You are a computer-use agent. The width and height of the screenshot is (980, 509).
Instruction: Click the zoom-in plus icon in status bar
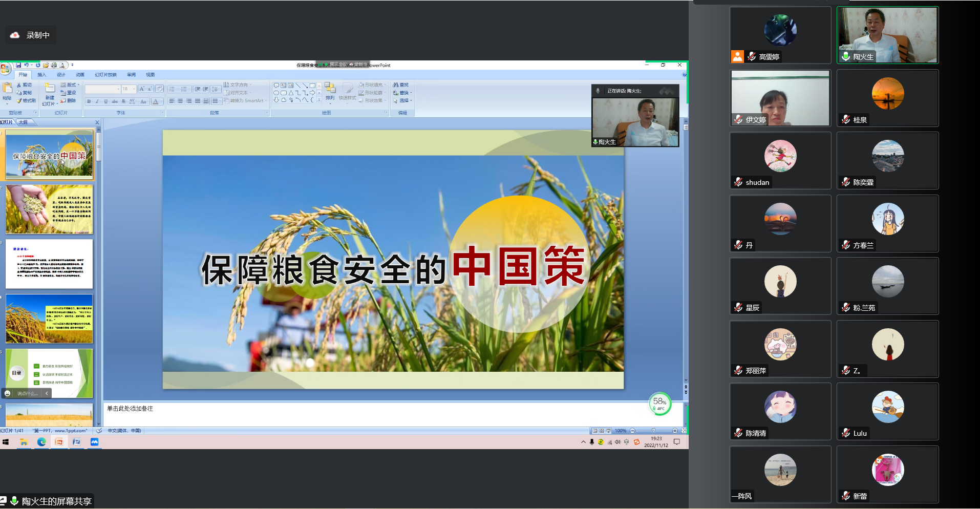[675, 431]
